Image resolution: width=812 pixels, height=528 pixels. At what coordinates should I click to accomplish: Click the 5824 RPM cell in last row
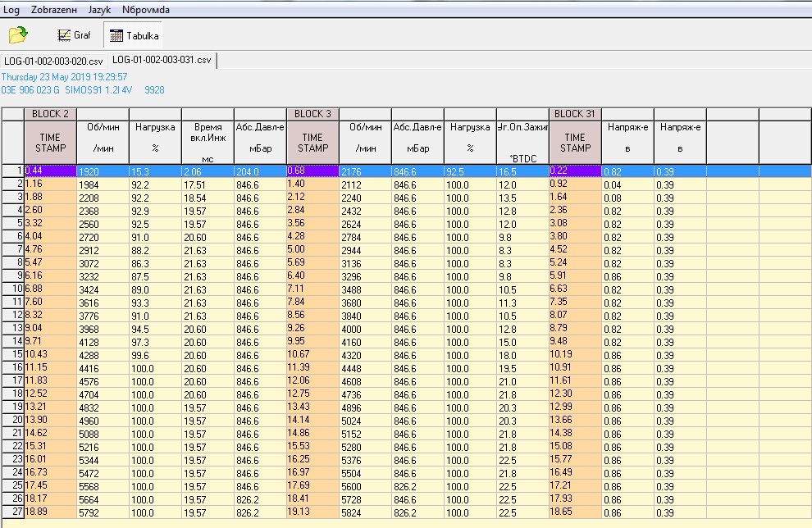point(365,512)
